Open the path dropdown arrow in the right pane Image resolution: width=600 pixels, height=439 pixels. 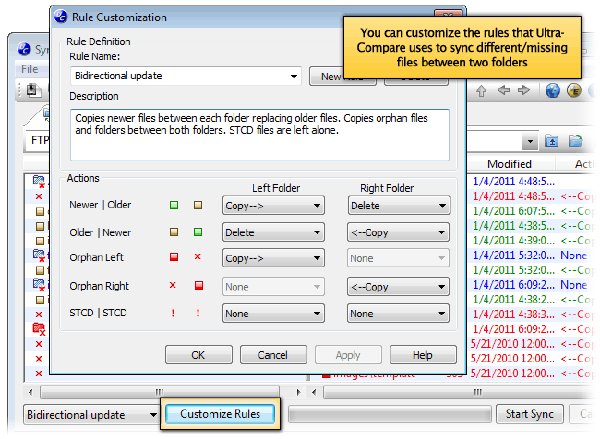pyautogui.click(x=530, y=142)
